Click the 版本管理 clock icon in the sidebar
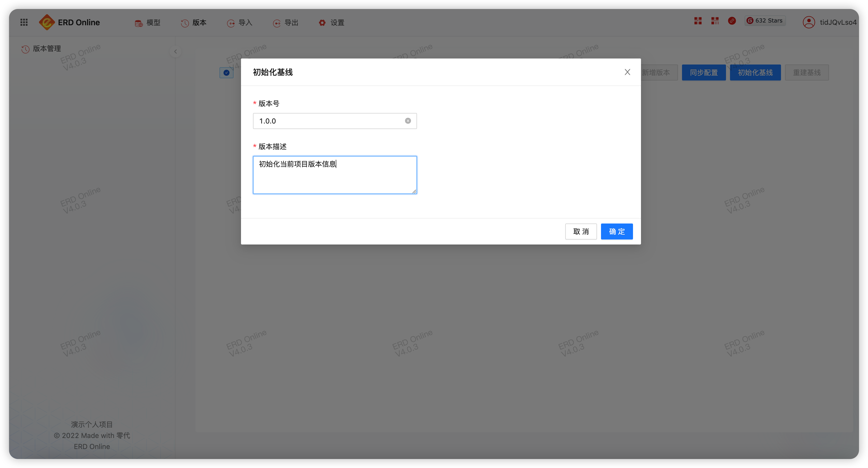Viewport: 868px width, 468px height. click(x=25, y=49)
